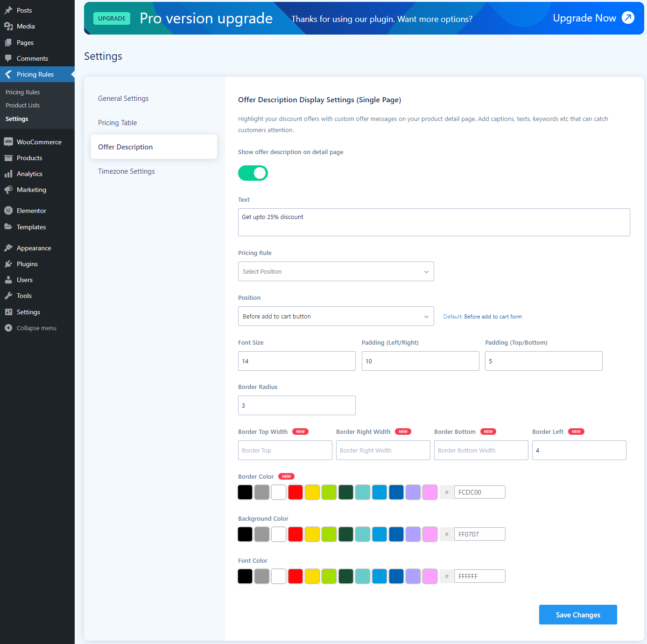Click the Border Radius input field
The image size is (647, 644).
(297, 405)
